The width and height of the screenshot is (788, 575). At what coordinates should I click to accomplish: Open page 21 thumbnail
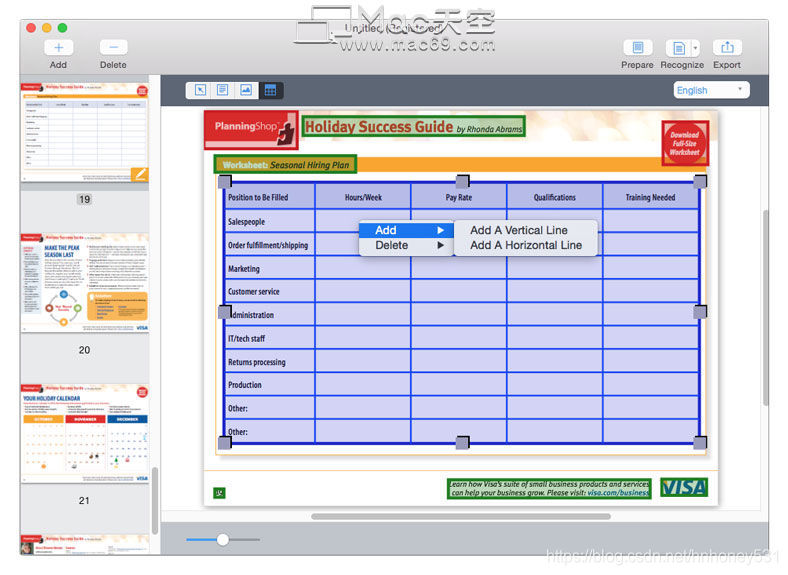(84, 433)
